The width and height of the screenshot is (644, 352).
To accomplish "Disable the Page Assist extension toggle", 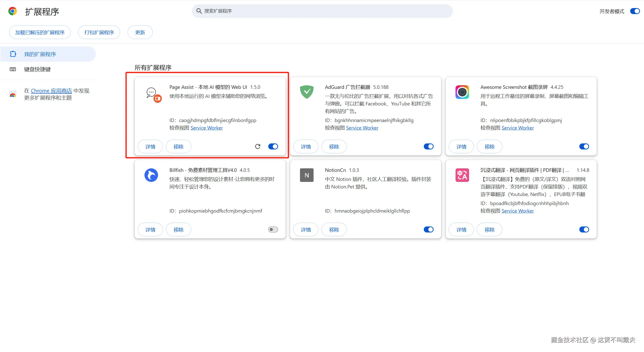I will click(x=273, y=146).
